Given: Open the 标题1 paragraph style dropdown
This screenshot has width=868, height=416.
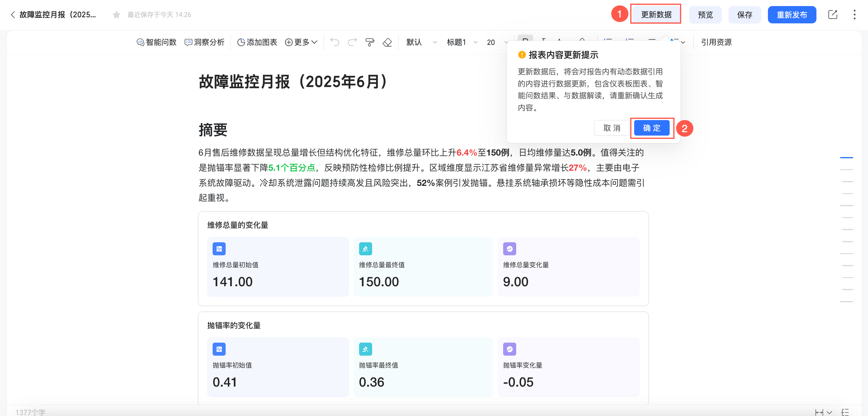Looking at the screenshot, I should click(x=462, y=42).
